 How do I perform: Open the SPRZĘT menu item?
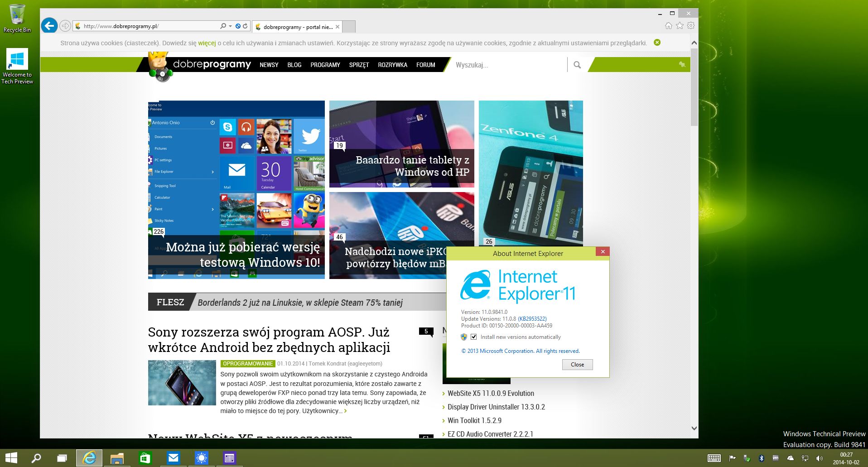(x=359, y=65)
